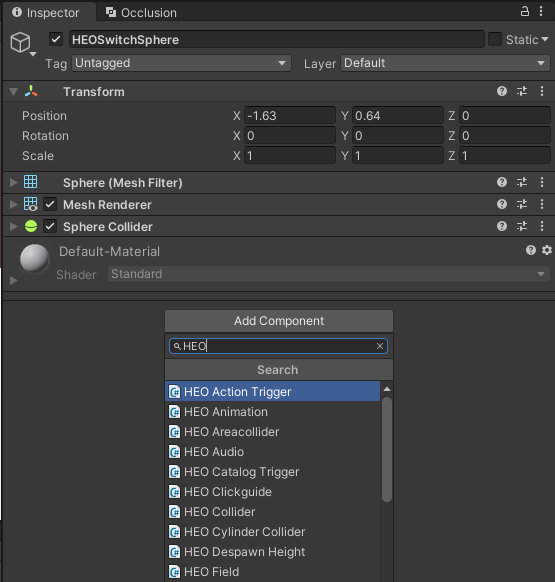The image size is (555, 582).
Task: Open Mesh Filter presets icon
Action: coord(522,182)
